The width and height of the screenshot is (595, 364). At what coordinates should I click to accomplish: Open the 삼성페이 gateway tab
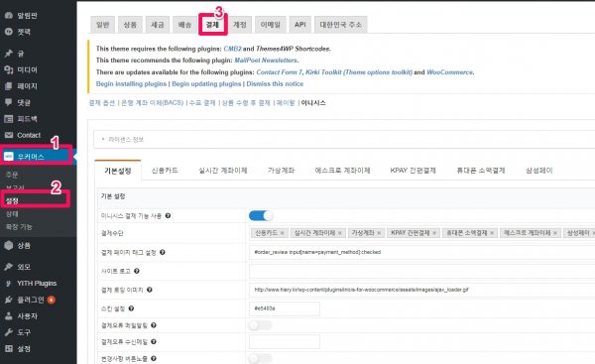tap(538, 171)
